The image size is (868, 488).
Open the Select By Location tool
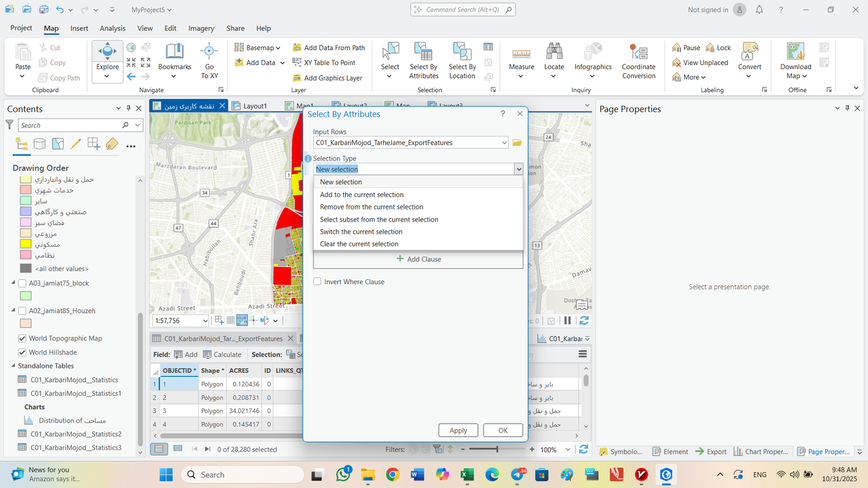(462, 61)
